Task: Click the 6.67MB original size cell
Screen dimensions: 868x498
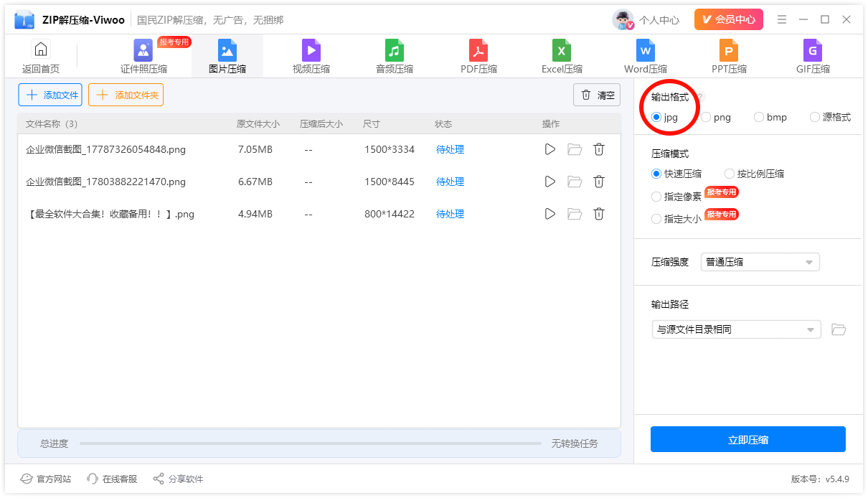Action: point(255,182)
